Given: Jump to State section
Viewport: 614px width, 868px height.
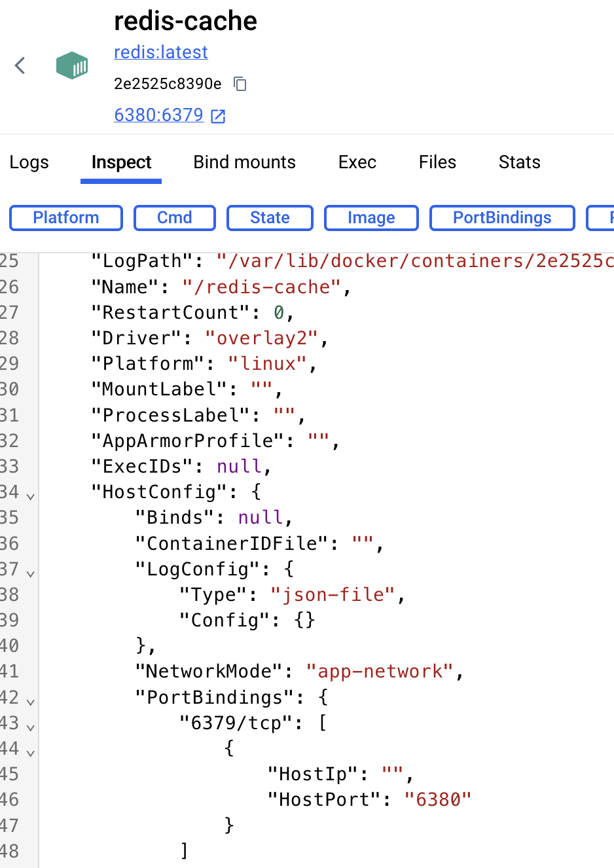Looking at the screenshot, I should point(270,218).
